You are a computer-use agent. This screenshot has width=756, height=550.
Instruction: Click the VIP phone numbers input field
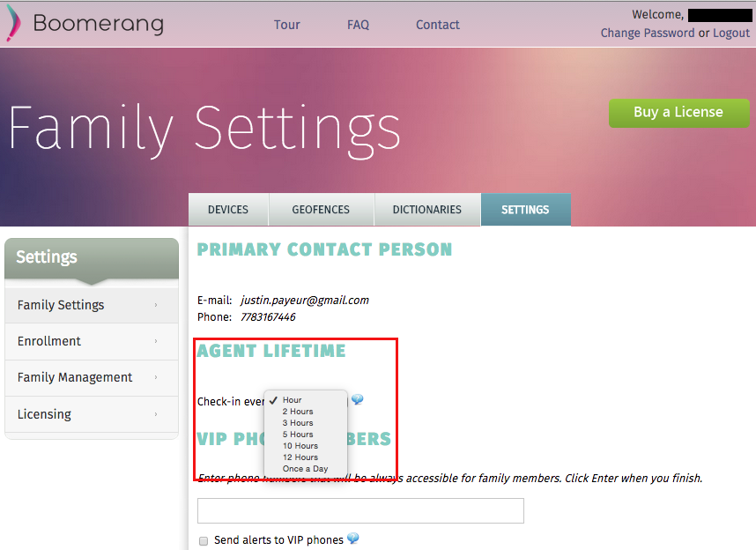tap(360, 510)
